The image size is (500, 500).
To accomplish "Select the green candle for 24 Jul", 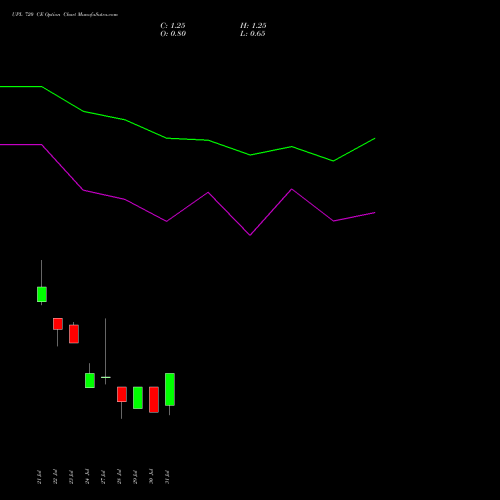I will (x=90, y=380).
